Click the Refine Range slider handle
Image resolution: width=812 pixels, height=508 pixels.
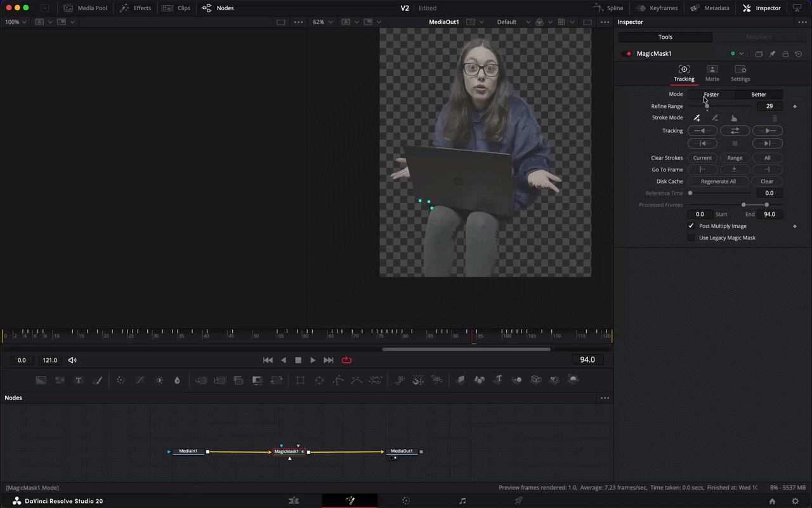pyautogui.click(x=707, y=107)
